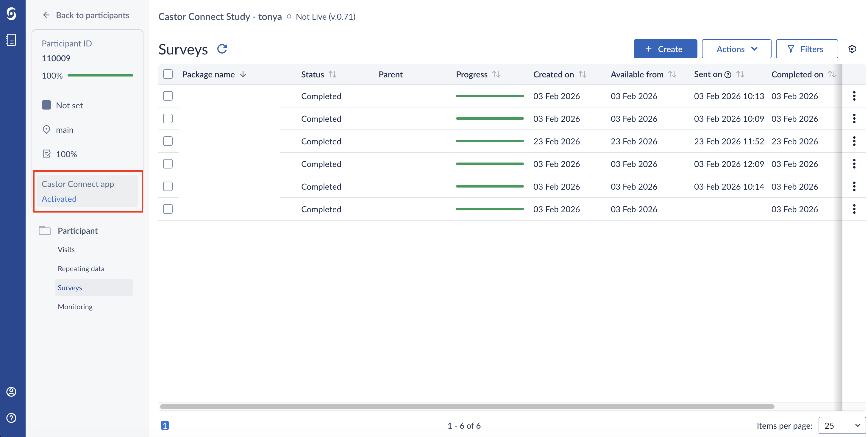The width and height of the screenshot is (868, 437).
Task: Go to Visits in participant menu
Action: point(66,250)
